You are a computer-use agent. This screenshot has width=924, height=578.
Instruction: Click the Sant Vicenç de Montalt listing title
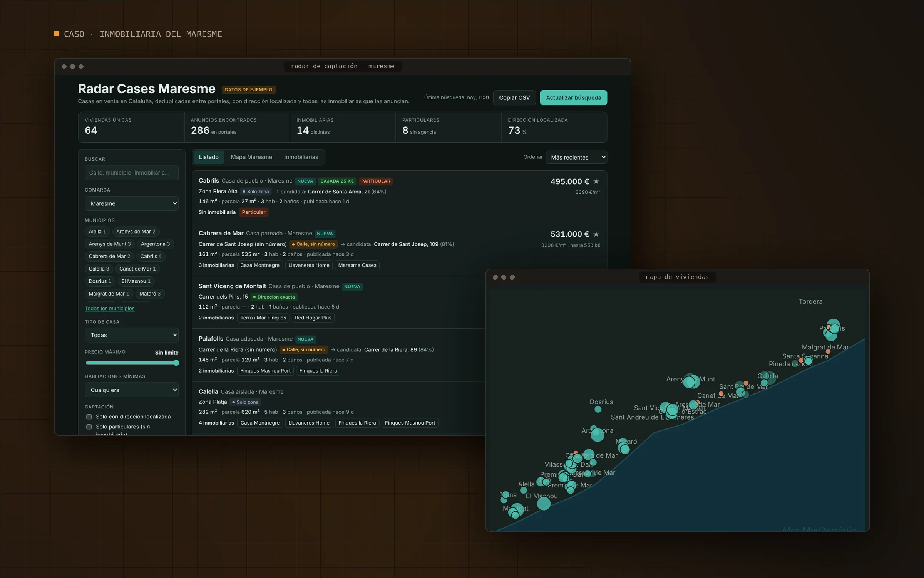232,286
